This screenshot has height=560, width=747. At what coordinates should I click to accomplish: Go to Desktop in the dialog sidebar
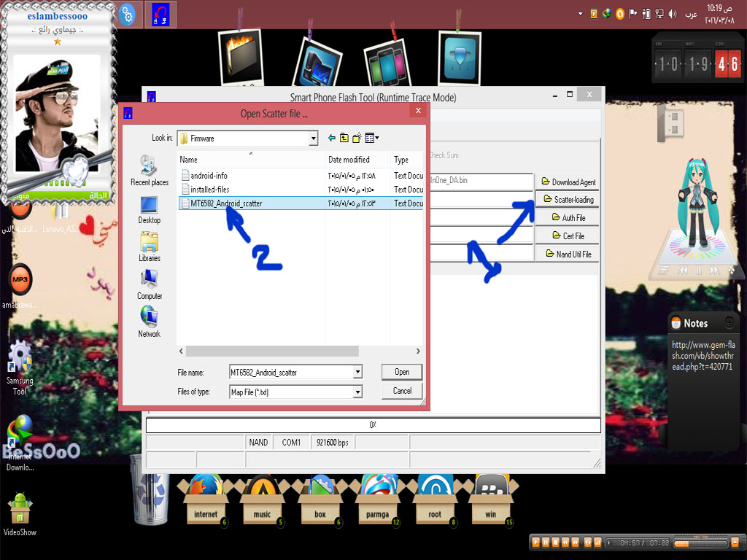[149, 209]
